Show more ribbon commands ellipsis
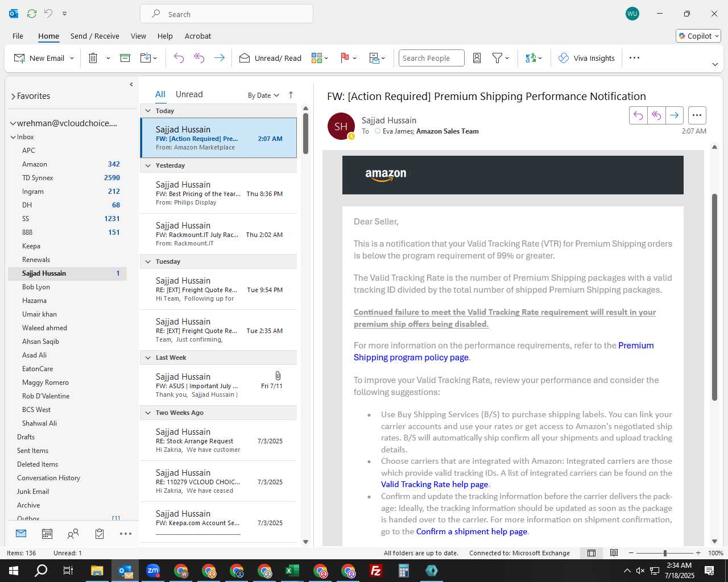 click(x=635, y=58)
